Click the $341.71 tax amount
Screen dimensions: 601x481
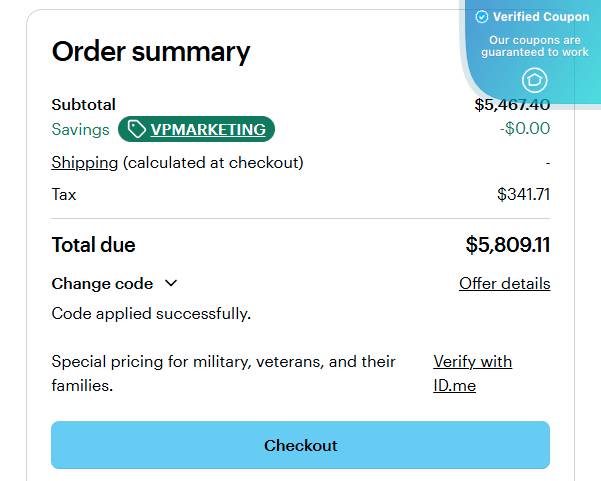pos(523,194)
